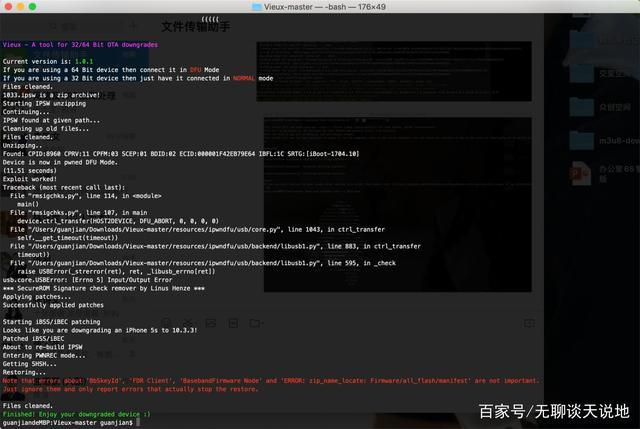Click the terminal cursor block after the prompt

coord(138,422)
